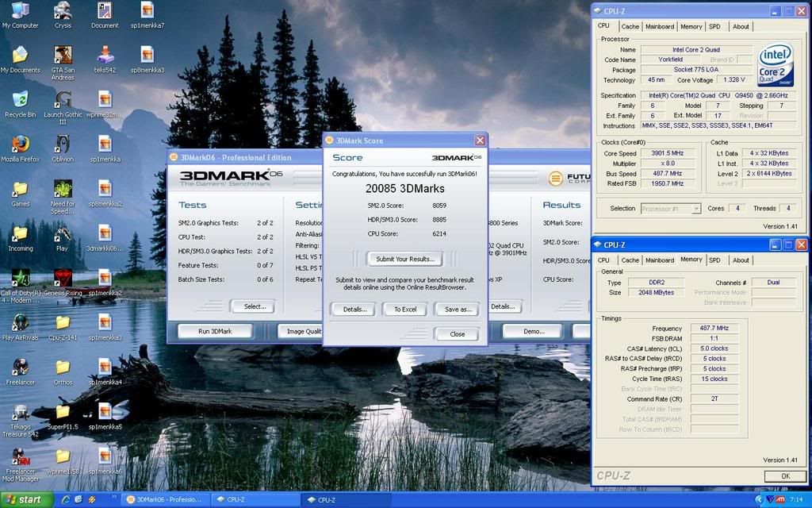The width and height of the screenshot is (812, 508).
Task: Open Cache tab in top CPU-Z window
Action: pyautogui.click(x=630, y=26)
